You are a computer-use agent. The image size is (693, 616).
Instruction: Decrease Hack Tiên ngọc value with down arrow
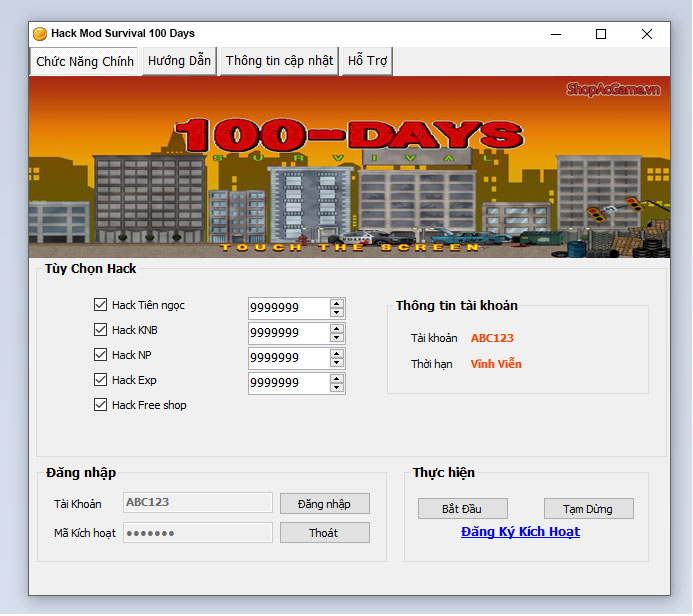click(337, 313)
